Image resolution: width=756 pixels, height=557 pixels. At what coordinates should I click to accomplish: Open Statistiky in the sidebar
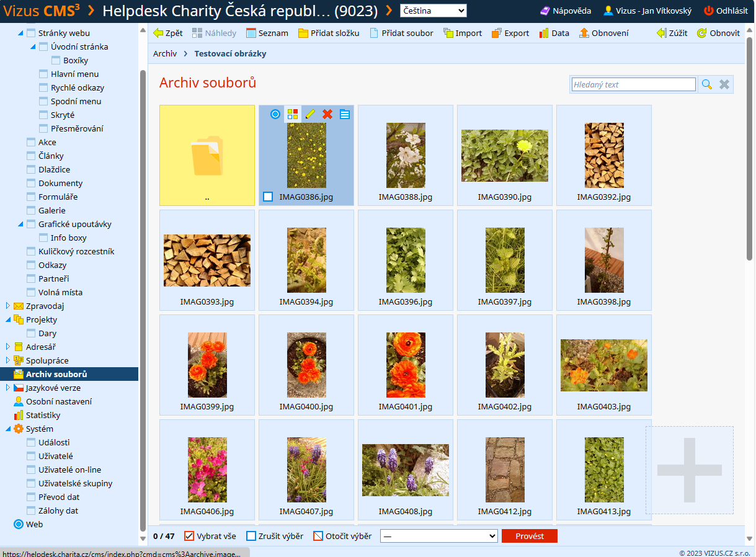point(43,415)
